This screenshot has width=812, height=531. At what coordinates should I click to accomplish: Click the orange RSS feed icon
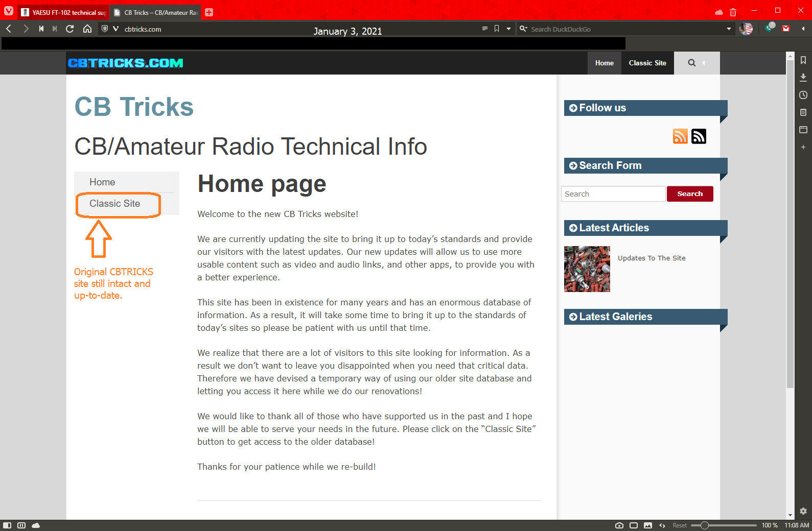point(680,136)
